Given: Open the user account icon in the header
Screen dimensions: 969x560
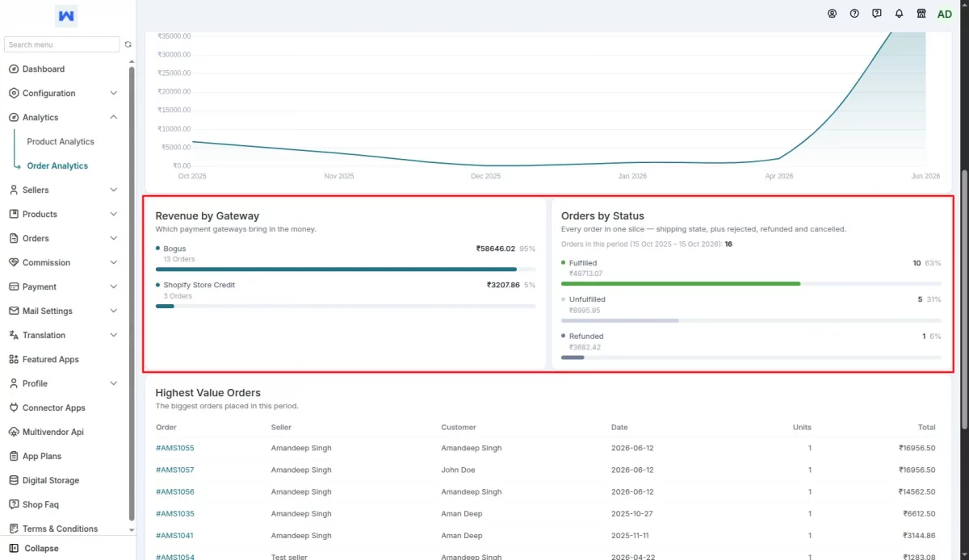Looking at the screenshot, I should click(x=833, y=14).
